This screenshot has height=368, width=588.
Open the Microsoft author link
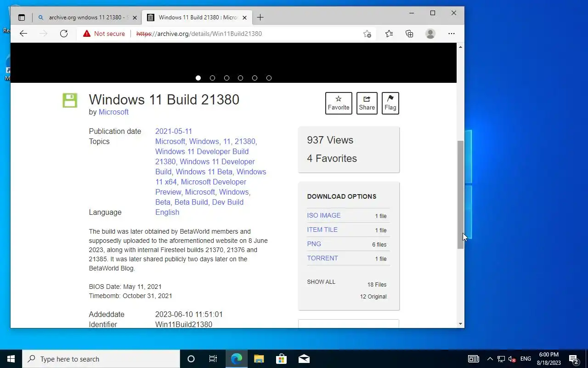[x=113, y=112]
